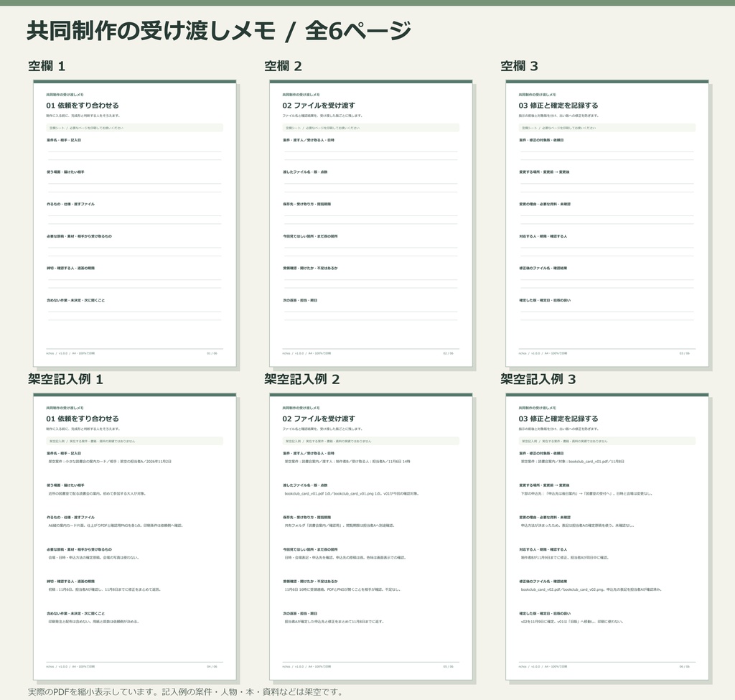This screenshot has height=700, width=735.
Task: Select the 空欄 2 caption label
Action: [283, 66]
